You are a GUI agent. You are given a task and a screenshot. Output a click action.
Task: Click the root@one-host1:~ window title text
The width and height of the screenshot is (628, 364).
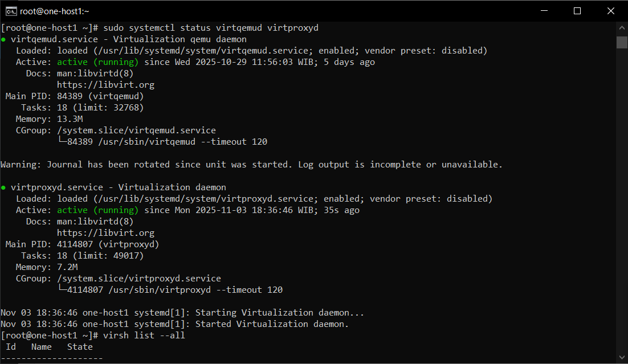[x=55, y=11]
